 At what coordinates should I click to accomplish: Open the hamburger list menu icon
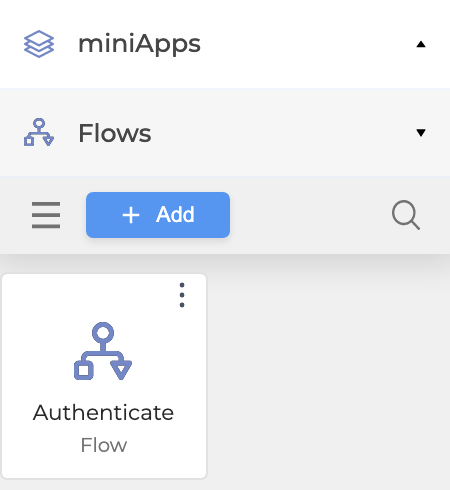pyautogui.click(x=46, y=215)
